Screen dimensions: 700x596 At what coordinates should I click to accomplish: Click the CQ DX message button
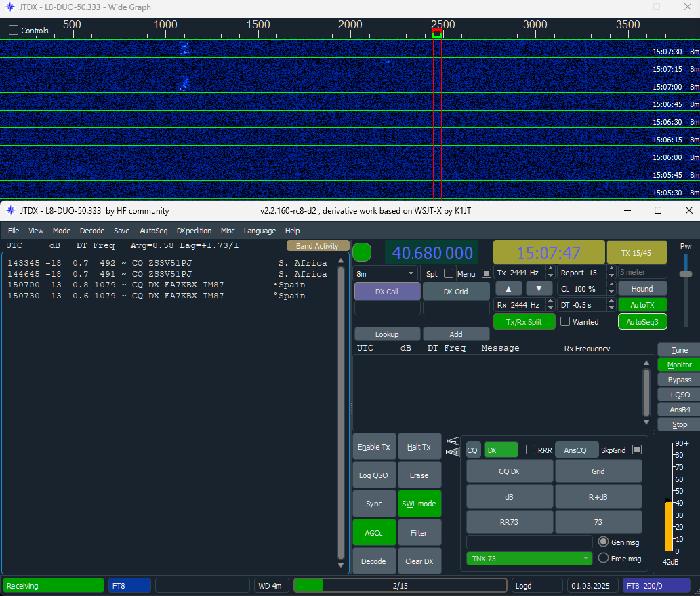point(510,471)
